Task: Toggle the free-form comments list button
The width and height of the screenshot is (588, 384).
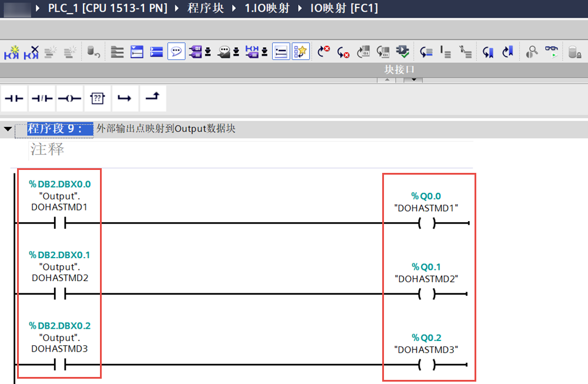Action: pyautogui.click(x=281, y=52)
